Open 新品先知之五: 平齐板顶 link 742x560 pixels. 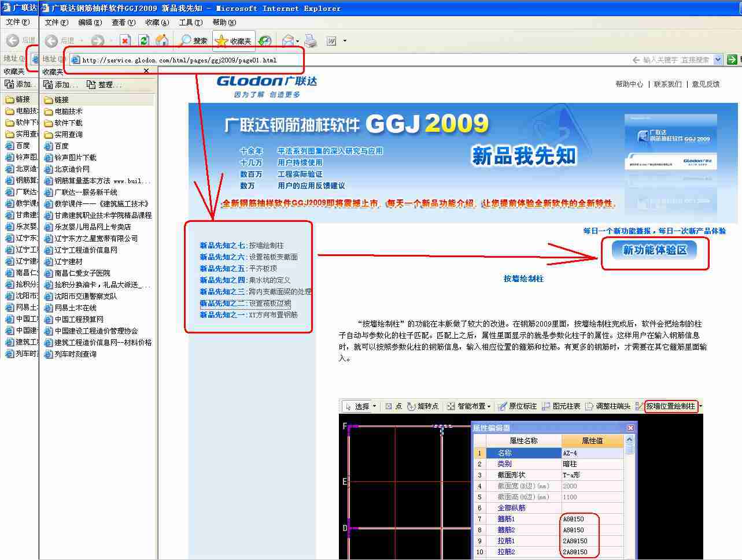coord(238,269)
